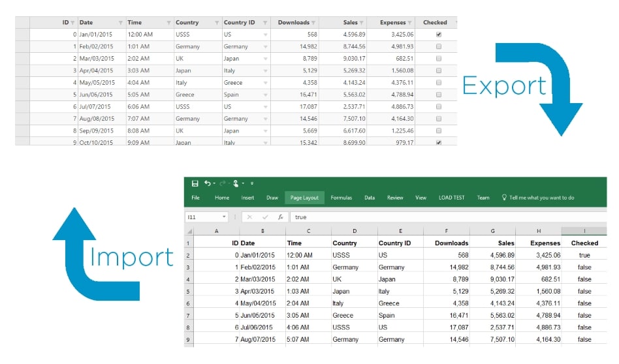
Task: Click the Tell me lightbulb icon
Action: pyautogui.click(x=504, y=197)
